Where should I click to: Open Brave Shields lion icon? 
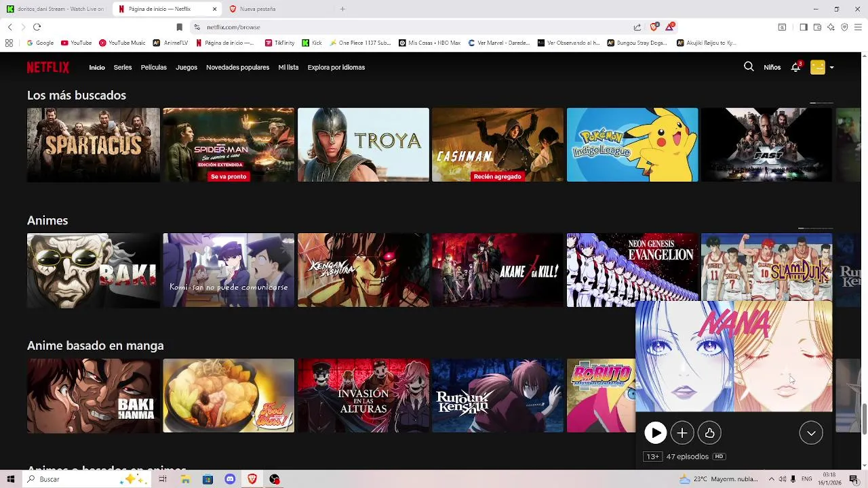pyautogui.click(x=654, y=26)
